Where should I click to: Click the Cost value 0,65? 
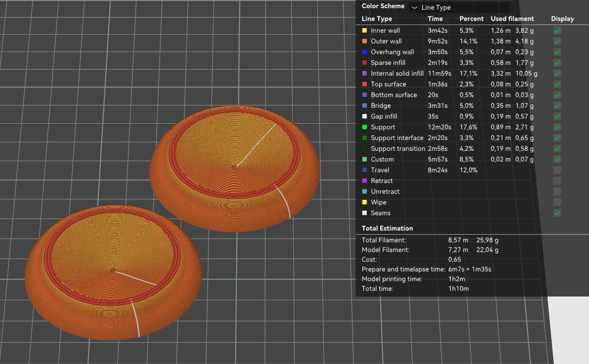tap(454, 259)
